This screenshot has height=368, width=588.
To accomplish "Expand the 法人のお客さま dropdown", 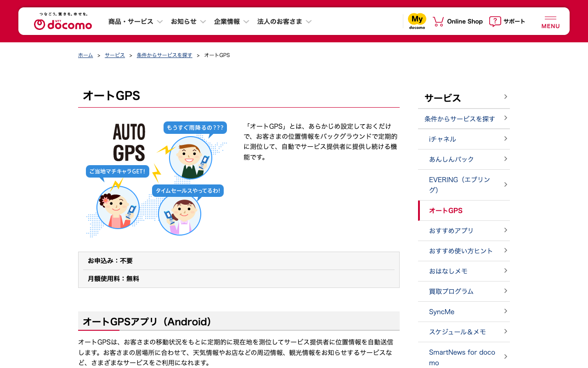I will tap(284, 21).
